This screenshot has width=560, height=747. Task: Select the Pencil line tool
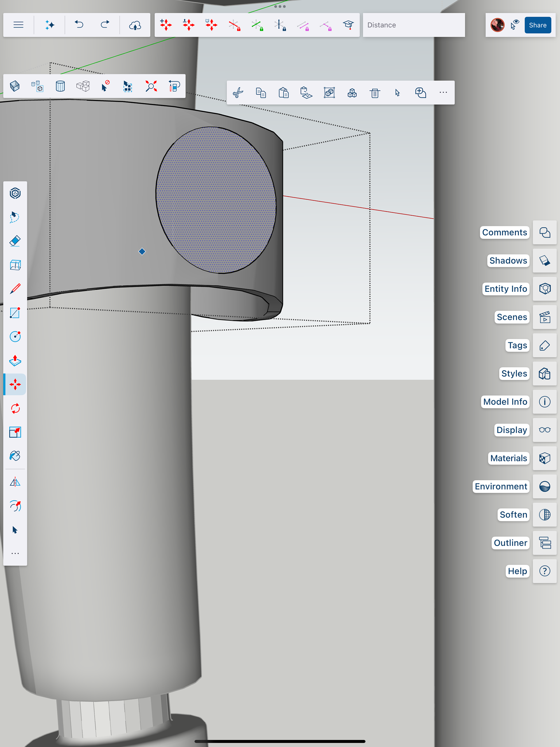pos(15,289)
